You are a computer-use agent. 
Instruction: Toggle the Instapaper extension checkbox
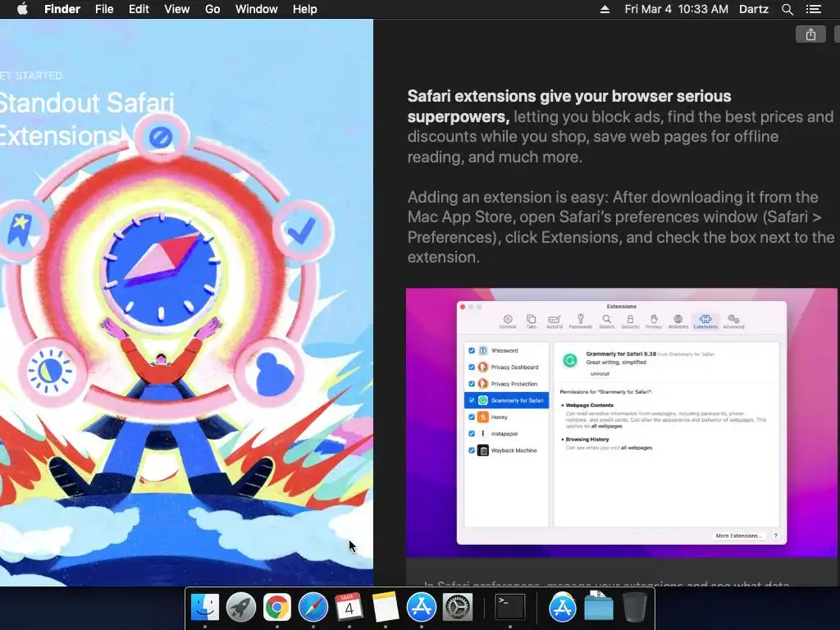(472, 433)
